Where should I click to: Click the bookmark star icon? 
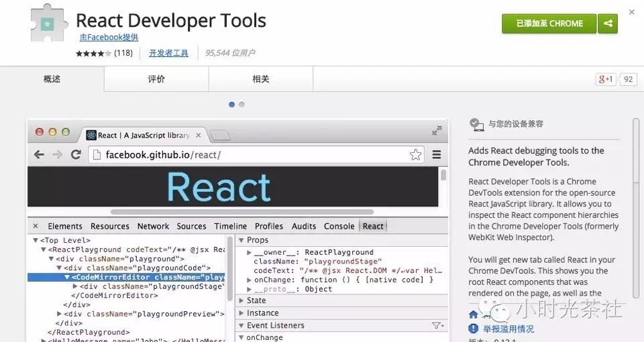pos(415,155)
